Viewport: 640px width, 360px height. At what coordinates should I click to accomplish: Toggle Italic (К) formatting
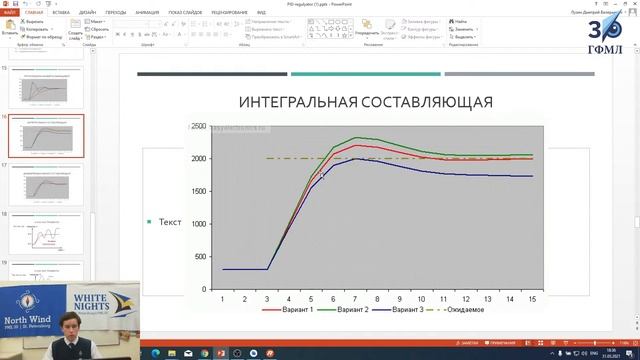point(124,35)
